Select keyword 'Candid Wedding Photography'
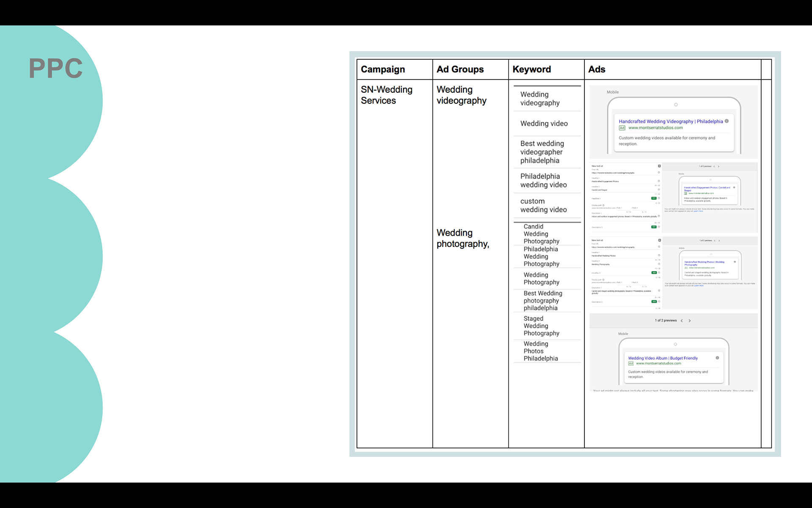Viewport: 812px width, 508px height. tap(541, 234)
